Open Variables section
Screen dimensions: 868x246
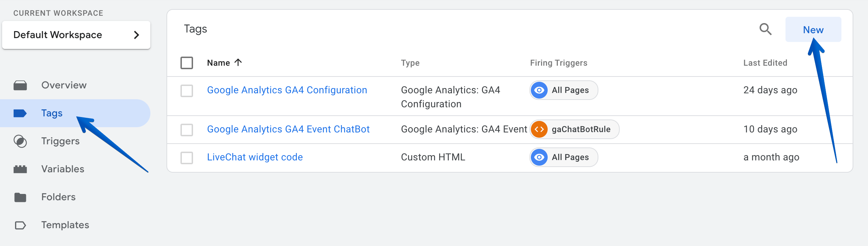pyautogui.click(x=75, y=169)
